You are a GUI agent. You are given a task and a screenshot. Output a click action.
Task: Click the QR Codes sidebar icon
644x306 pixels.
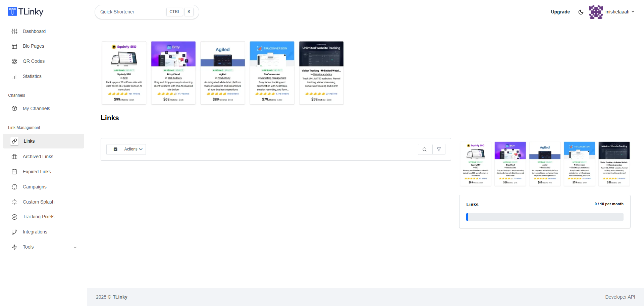[14, 61]
